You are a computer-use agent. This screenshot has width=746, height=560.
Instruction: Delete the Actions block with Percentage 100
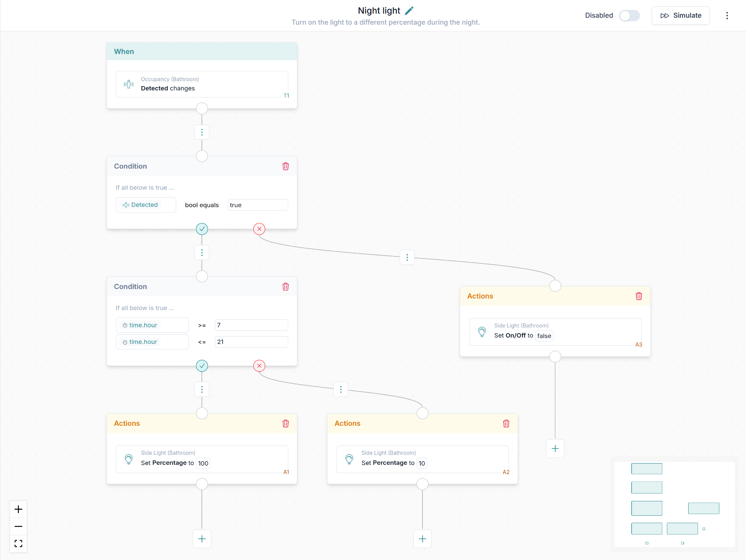click(286, 423)
